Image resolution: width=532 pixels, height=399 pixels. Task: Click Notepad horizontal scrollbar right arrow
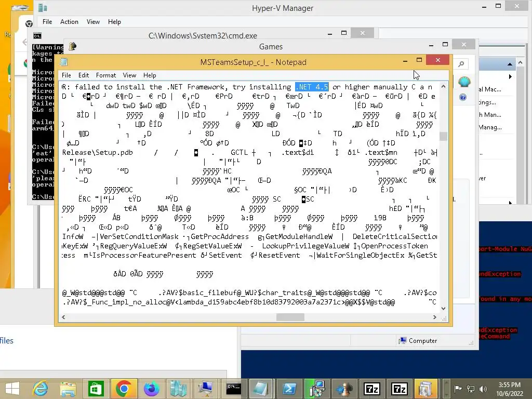pos(435,317)
